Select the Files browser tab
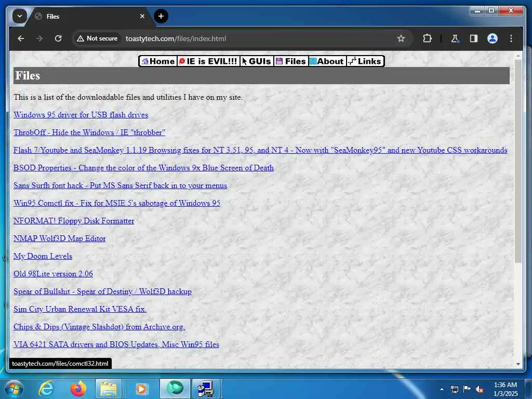 click(90, 16)
